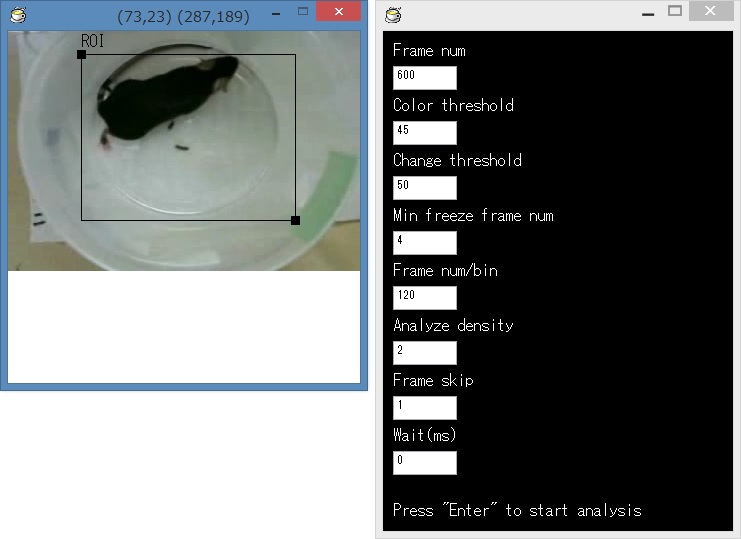Viewport: 741px width, 539px height.
Task: Close the parameters window
Action: point(710,11)
